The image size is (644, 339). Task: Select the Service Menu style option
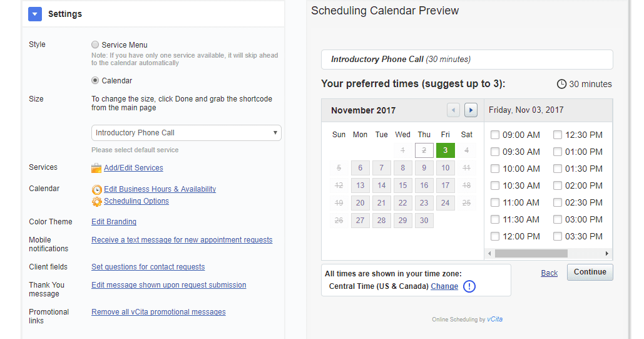(95, 45)
